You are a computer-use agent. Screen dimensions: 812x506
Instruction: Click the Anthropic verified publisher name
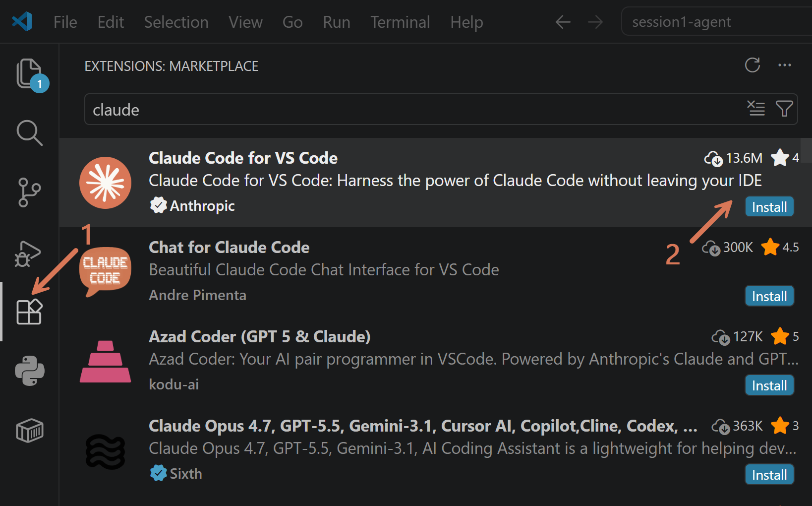(x=202, y=205)
